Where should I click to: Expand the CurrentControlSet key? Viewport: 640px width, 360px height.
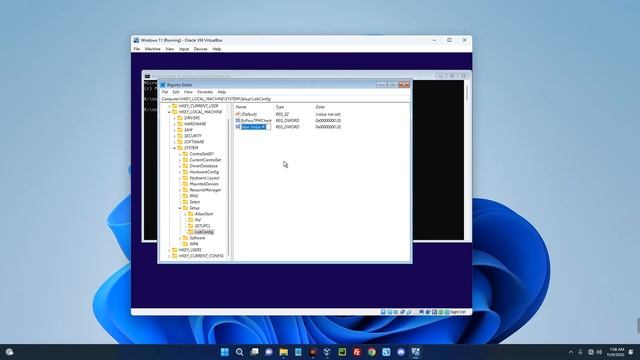(180, 160)
